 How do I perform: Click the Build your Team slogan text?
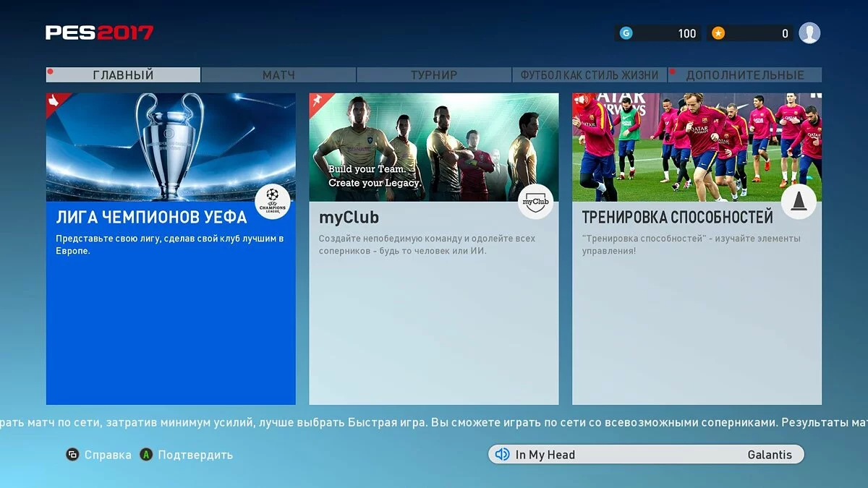pos(375,176)
